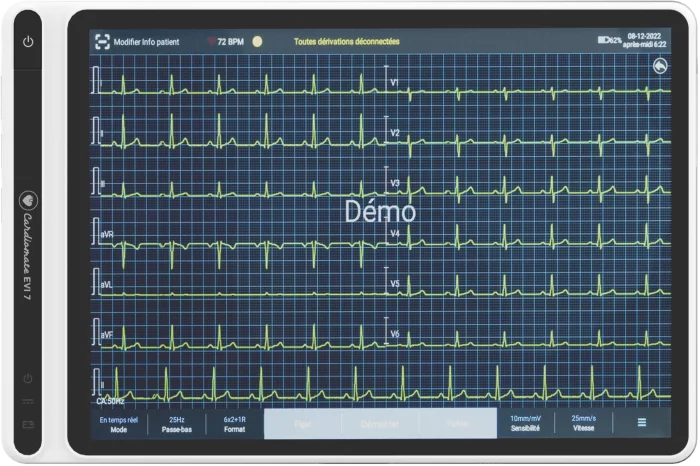Image resolution: width=700 pixels, height=466 pixels.
Task: Tap the red heart rate icon
Action: click(210, 42)
